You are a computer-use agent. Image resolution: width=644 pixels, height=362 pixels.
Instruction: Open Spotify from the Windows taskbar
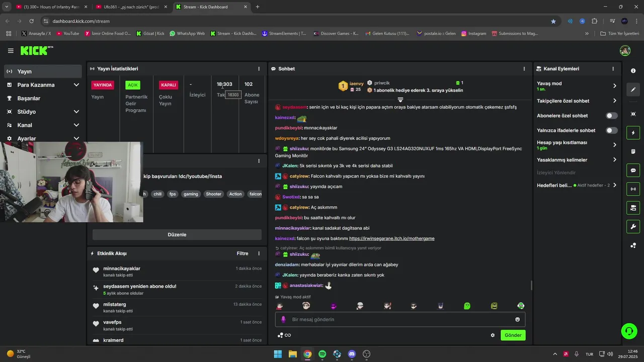(322, 354)
